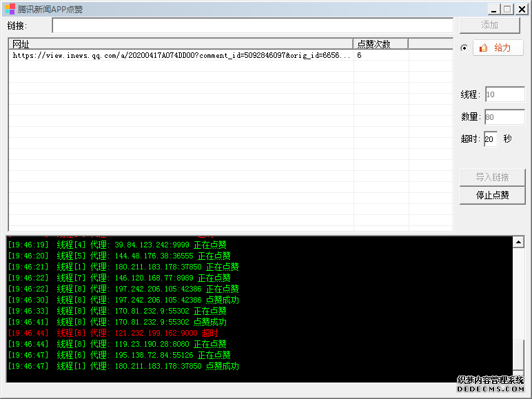Click into the 超时 field showing 20

click(x=491, y=139)
